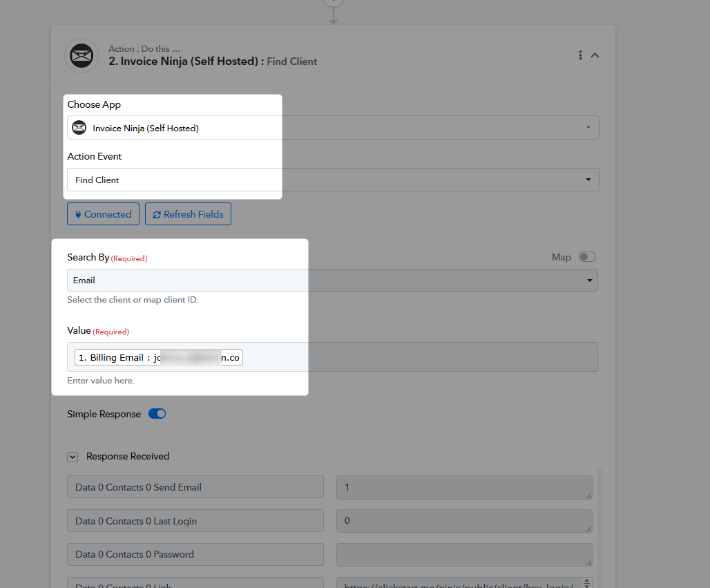Image resolution: width=710 pixels, height=588 pixels.
Task: Turn off the Simple Response toggle
Action: pos(157,414)
